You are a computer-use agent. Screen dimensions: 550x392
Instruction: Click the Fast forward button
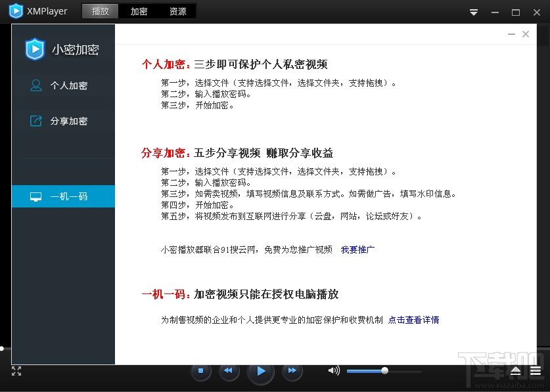(x=292, y=371)
